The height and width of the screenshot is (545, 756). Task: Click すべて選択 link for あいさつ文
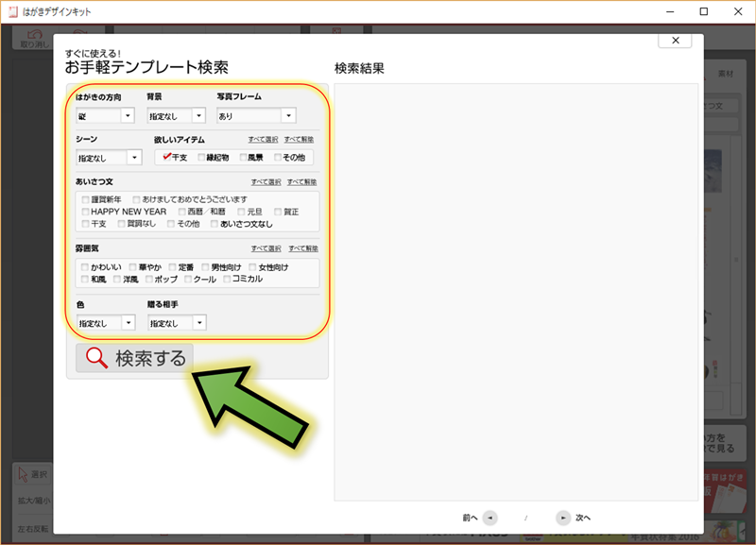(x=266, y=181)
